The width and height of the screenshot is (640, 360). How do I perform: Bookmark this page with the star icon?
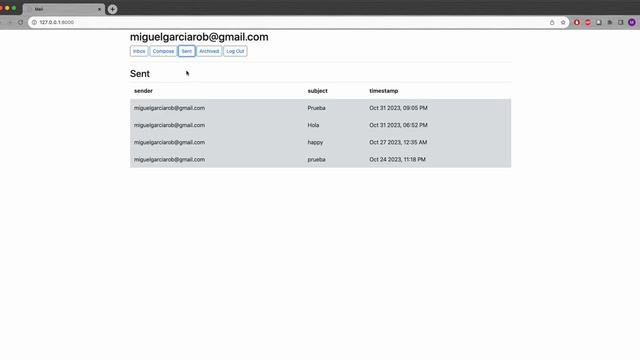point(563,22)
